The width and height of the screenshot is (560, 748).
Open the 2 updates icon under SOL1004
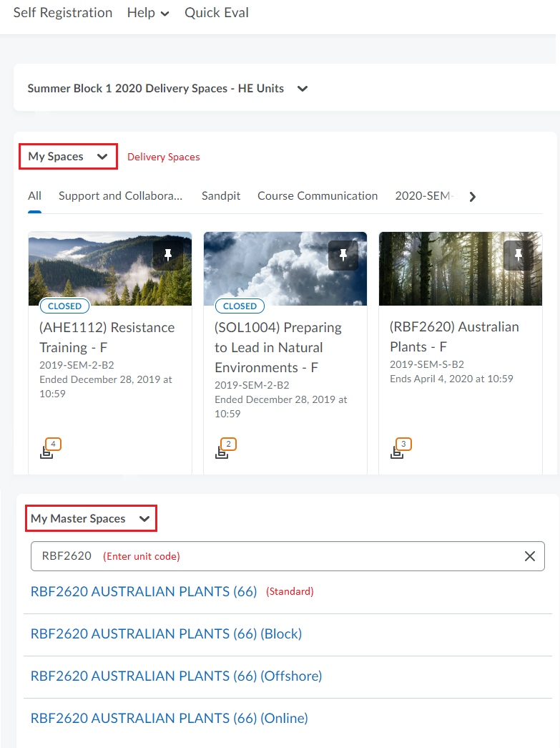[226, 448]
